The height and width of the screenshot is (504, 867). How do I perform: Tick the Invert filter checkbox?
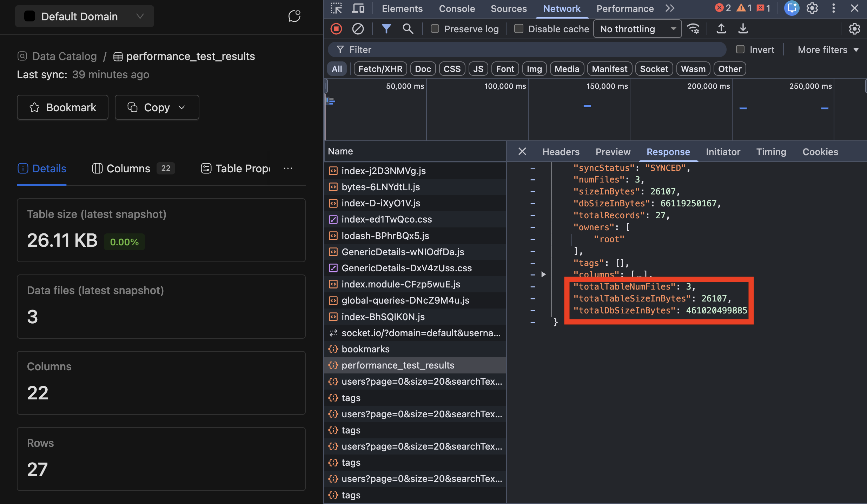click(x=740, y=49)
